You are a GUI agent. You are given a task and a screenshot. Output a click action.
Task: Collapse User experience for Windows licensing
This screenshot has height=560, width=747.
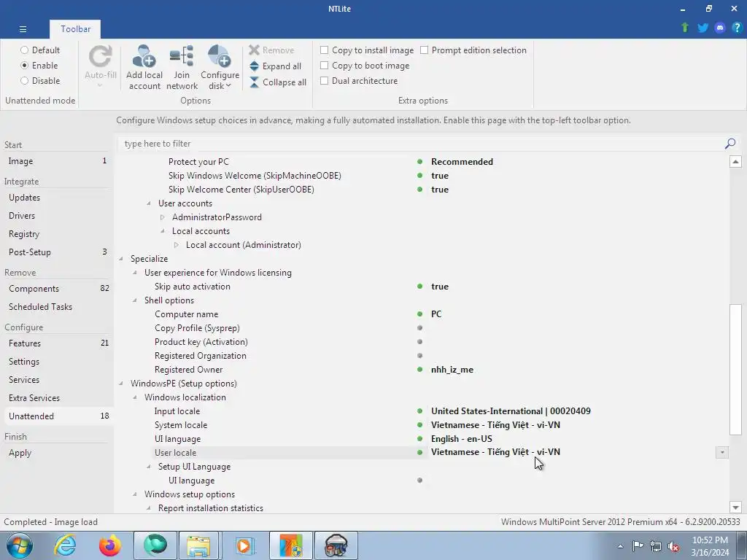click(x=135, y=273)
